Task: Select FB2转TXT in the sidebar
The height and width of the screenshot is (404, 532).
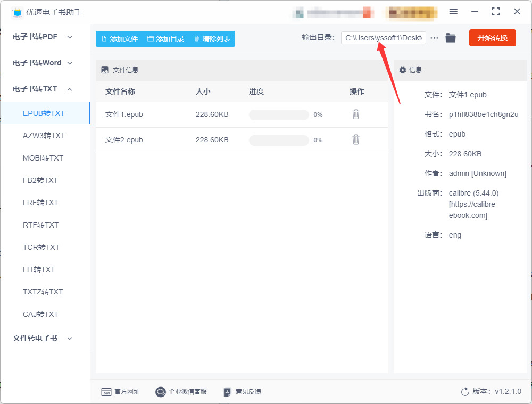Action: 45,180
